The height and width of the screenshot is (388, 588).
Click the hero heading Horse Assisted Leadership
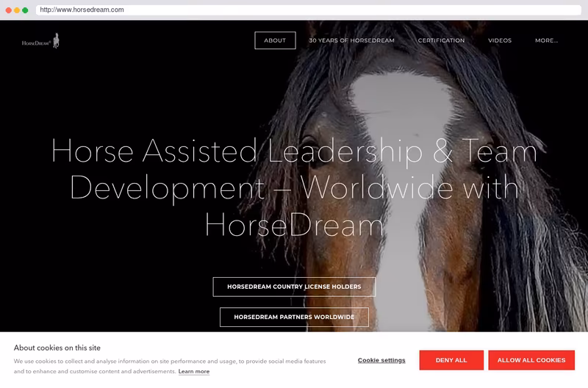pyautogui.click(x=294, y=187)
